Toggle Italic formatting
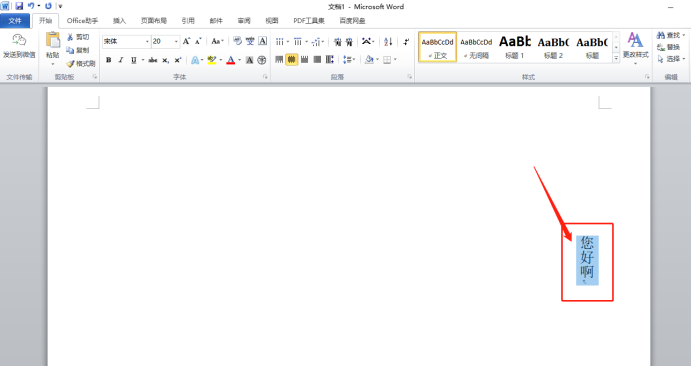The image size is (691, 366). click(x=121, y=60)
